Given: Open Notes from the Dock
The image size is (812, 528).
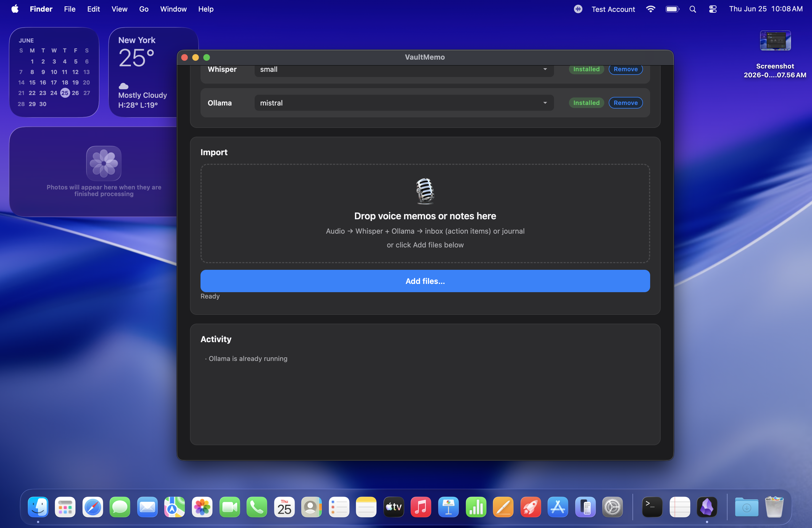Looking at the screenshot, I should pyautogui.click(x=367, y=507).
